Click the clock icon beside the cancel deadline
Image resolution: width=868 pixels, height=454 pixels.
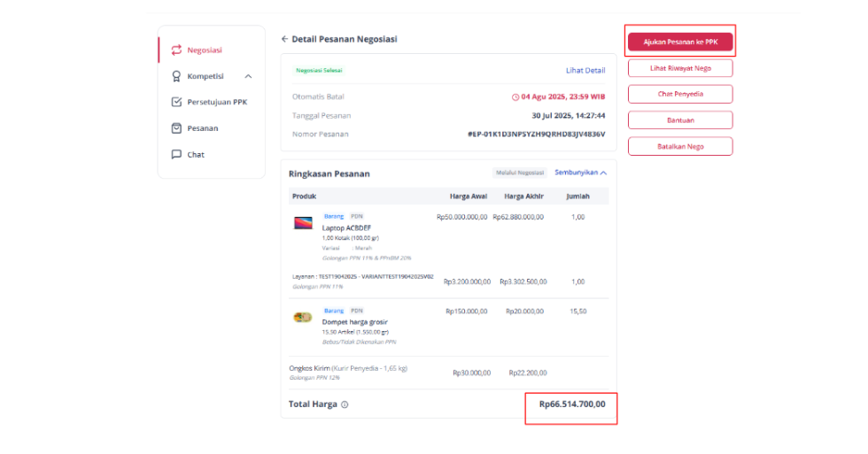point(515,96)
